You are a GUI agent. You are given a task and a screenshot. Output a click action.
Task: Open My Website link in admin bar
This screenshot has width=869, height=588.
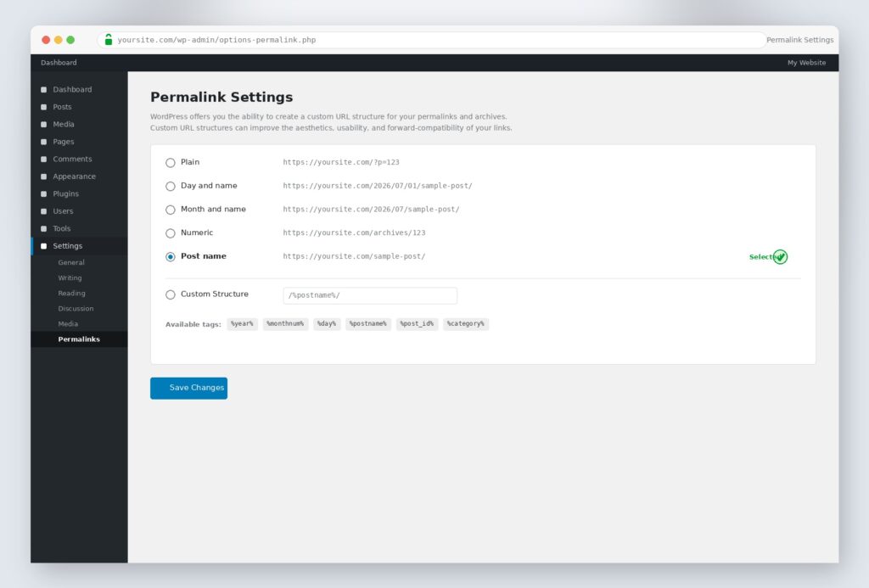coord(806,63)
